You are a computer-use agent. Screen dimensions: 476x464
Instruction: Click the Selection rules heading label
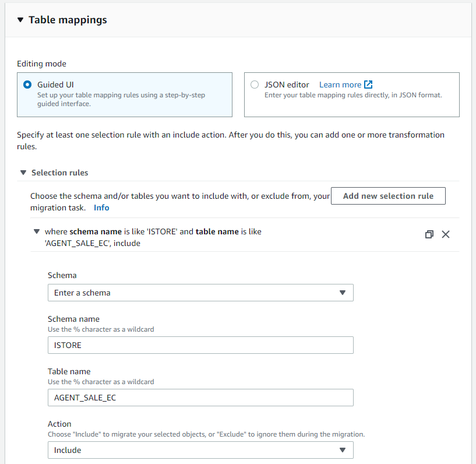[60, 173]
